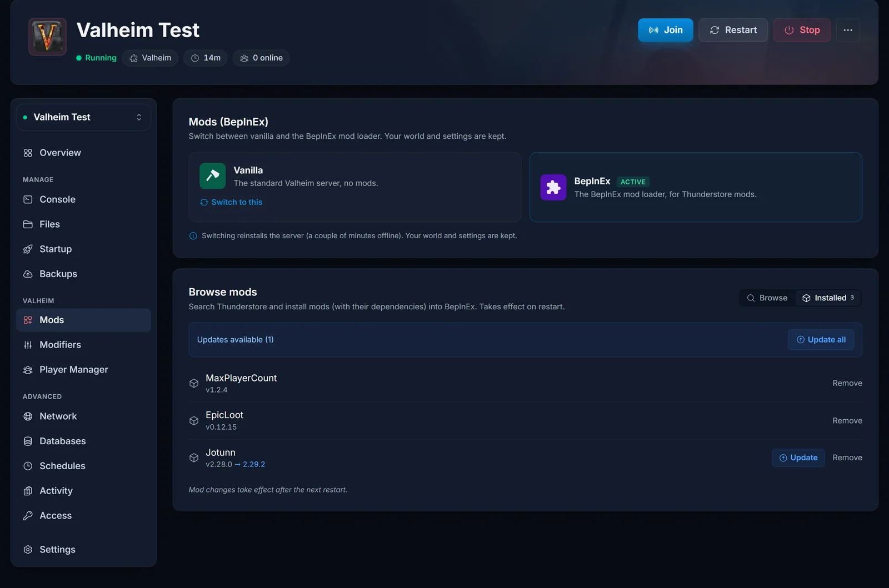Click the MaxPlayerCount version v1.2.4 text
This screenshot has width=889, height=588.
point(217,390)
